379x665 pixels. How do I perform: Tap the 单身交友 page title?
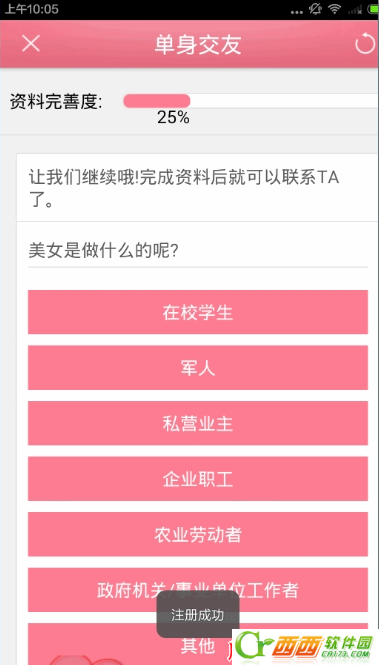(x=198, y=45)
